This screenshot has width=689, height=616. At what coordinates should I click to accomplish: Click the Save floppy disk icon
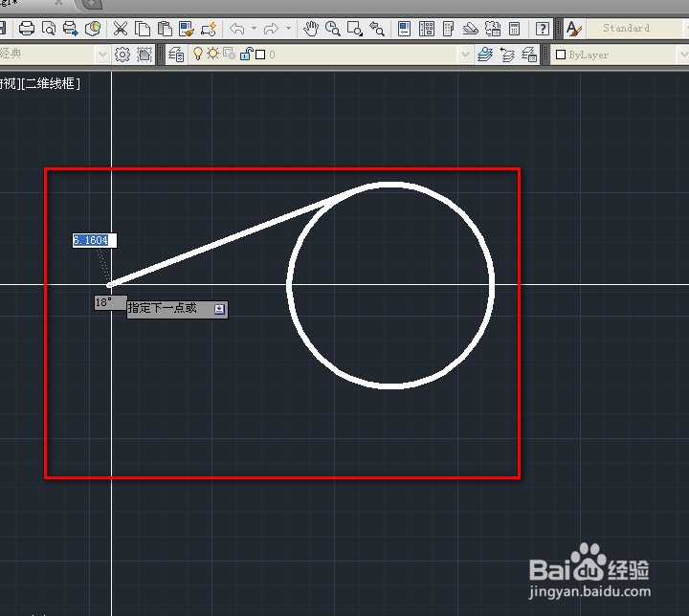tap(3, 29)
